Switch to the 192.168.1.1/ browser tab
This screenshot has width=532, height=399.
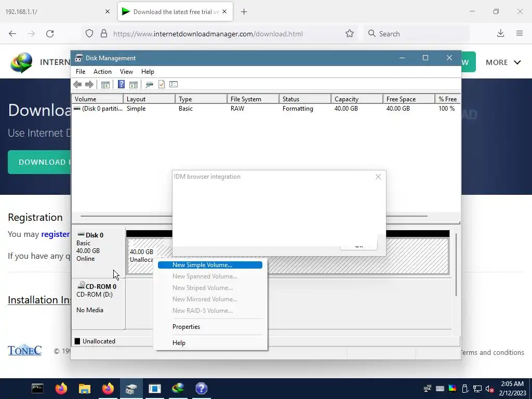tap(58, 11)
